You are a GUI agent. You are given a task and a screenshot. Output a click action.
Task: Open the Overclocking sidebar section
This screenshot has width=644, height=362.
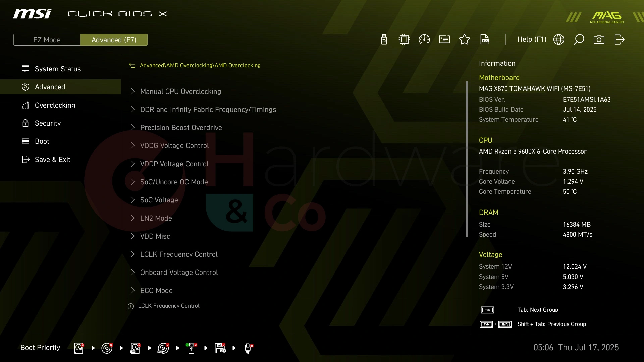tap(60, 105)
